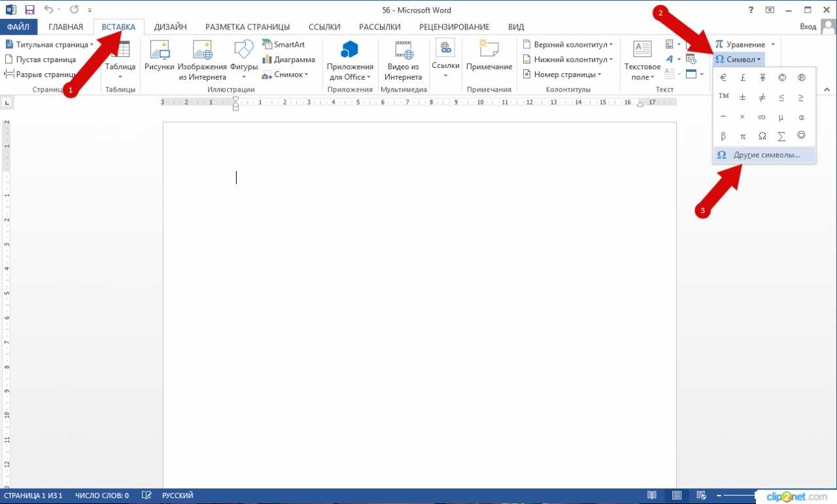This screenshot has width=837, height=504.
Task: Click the Help question mark button
Action: click(751, 10)
